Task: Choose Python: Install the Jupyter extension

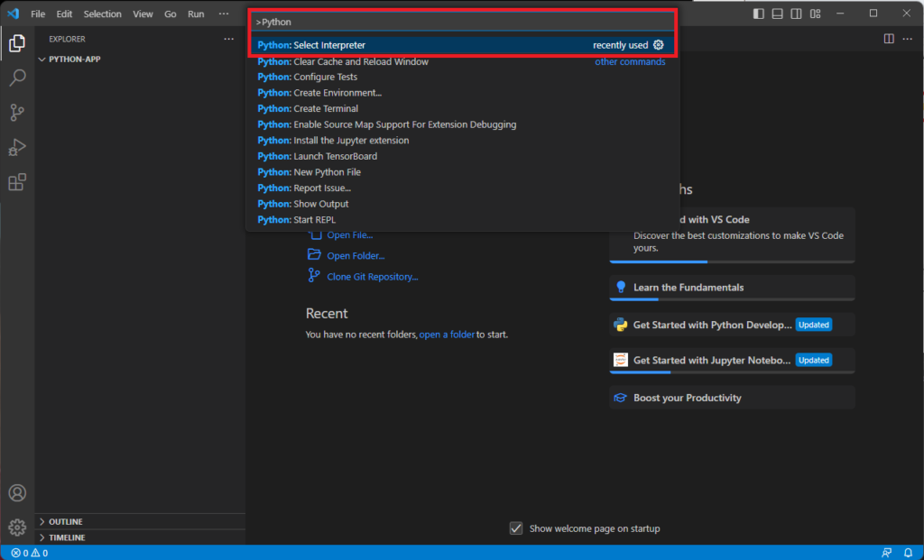Action: click(x=463, y=141)
